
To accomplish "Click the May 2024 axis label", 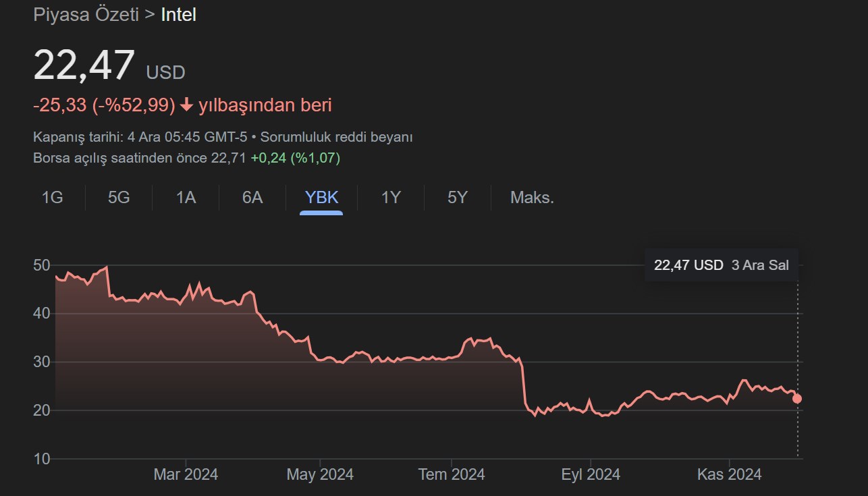I will 320,474.
